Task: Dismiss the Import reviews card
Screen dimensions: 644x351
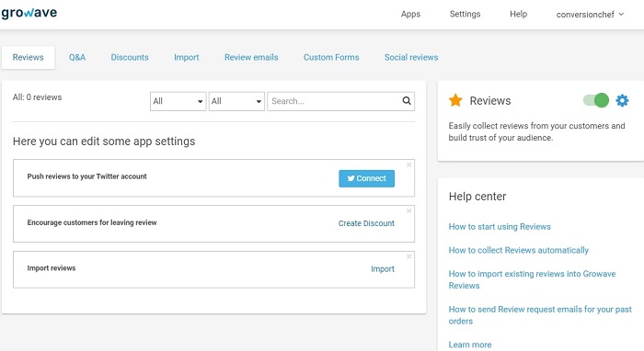Action: point(409,256)
